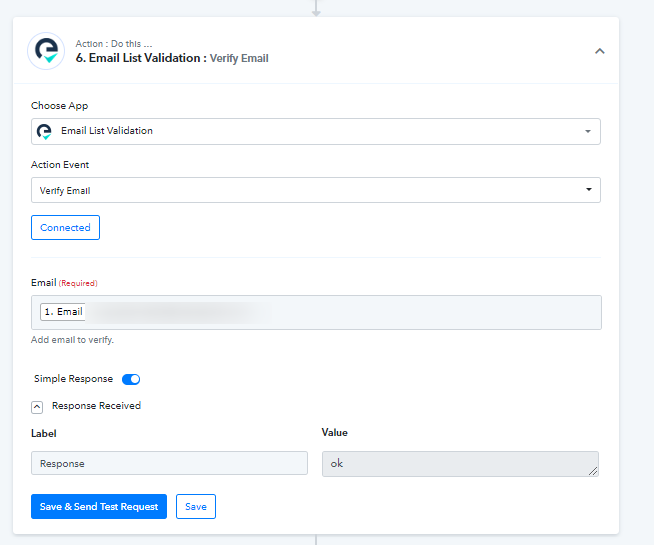The image size is (654, 545).
Task: Click the 'Action : Do this ...' text
Action: pyautogui.click(x=114, y=44)
